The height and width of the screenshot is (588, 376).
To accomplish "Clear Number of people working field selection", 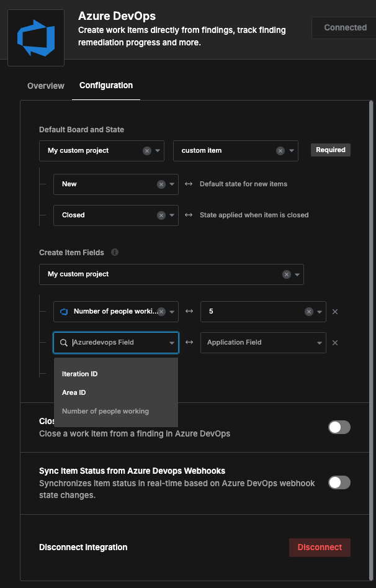I will 161,312.
